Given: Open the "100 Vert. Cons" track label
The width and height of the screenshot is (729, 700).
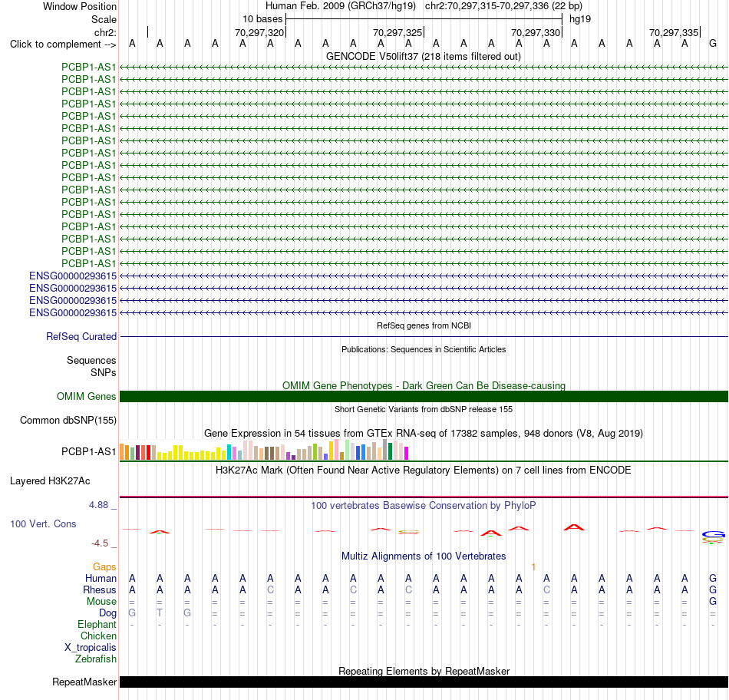Looking at the screenshot, I should 43,523.
